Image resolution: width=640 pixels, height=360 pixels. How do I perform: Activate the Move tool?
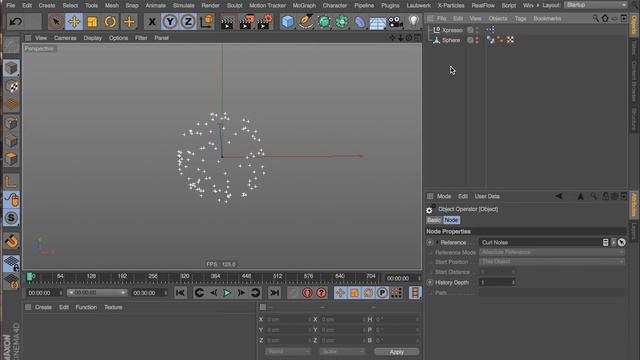pyautogui.click(x=74, y=21)
